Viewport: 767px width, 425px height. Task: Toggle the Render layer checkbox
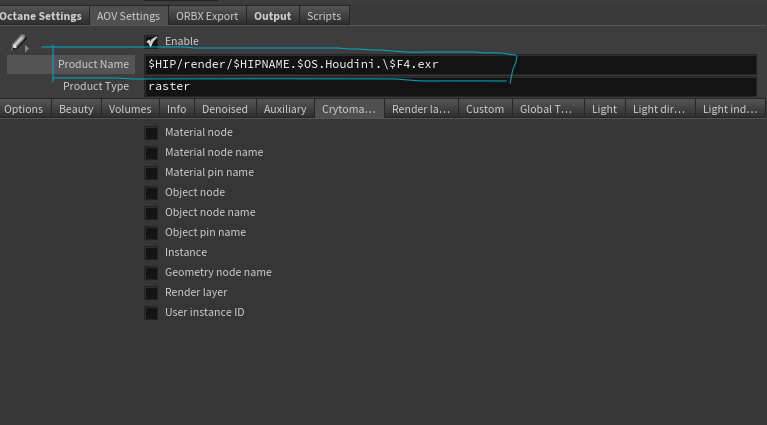(152, 293)
